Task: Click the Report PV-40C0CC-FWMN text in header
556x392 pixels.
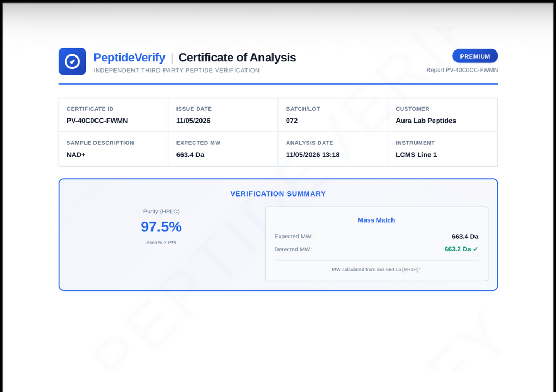Action: coord(462,70)
